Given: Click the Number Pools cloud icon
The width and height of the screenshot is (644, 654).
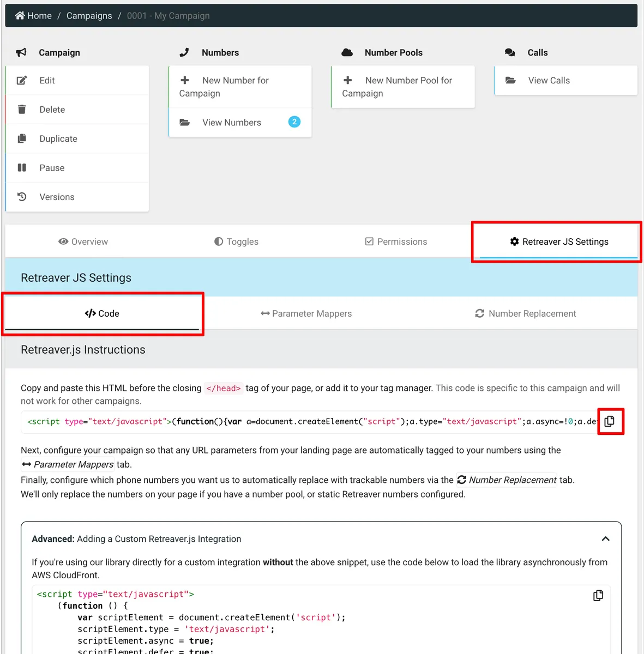Looking at the screenshot, I should pyautogui.click(x=347, y=52).
